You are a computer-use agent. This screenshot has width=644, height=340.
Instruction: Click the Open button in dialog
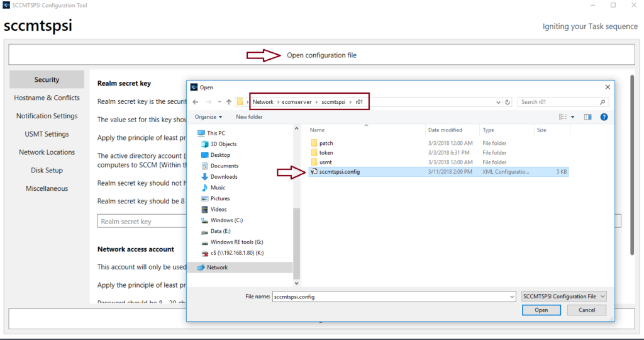pyautogui.click(x=541, y=310)
